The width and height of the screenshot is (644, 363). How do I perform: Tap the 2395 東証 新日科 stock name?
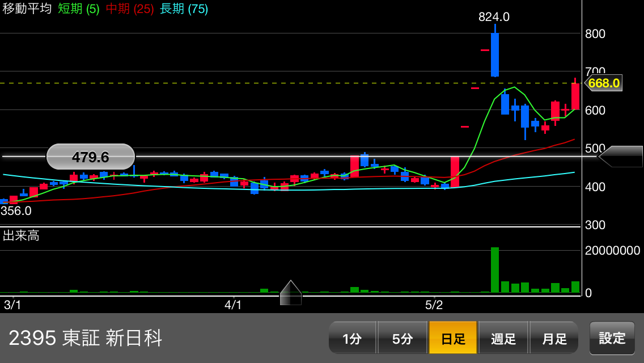(86, 338)
